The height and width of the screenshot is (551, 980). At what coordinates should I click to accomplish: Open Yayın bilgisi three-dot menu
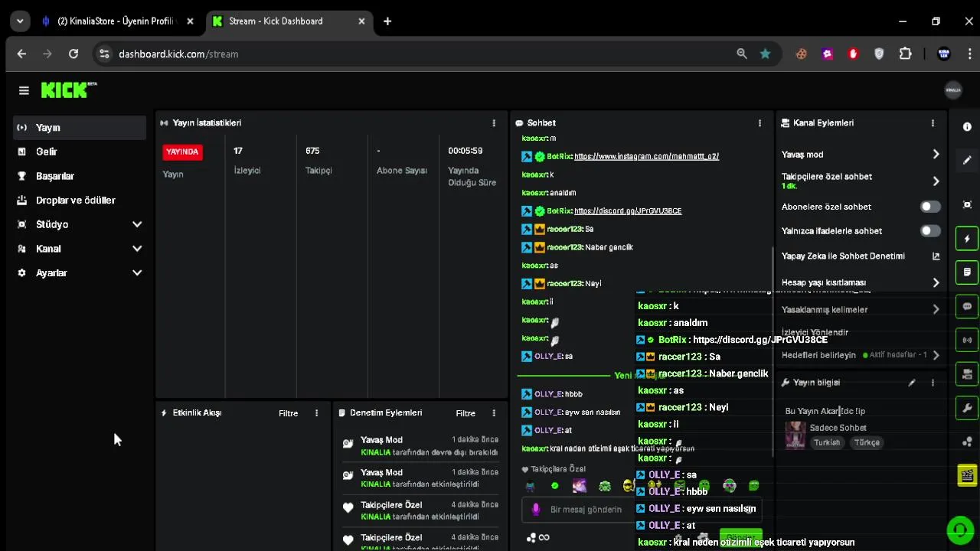(x=933, y=383)
